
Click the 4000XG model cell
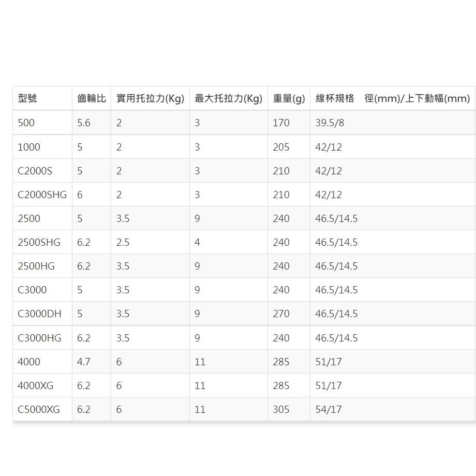(x=35, y=385)
